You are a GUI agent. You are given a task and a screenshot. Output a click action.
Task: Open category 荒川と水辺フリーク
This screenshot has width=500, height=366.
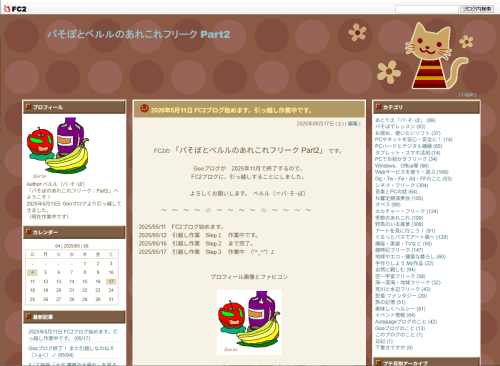coord(403,289)
